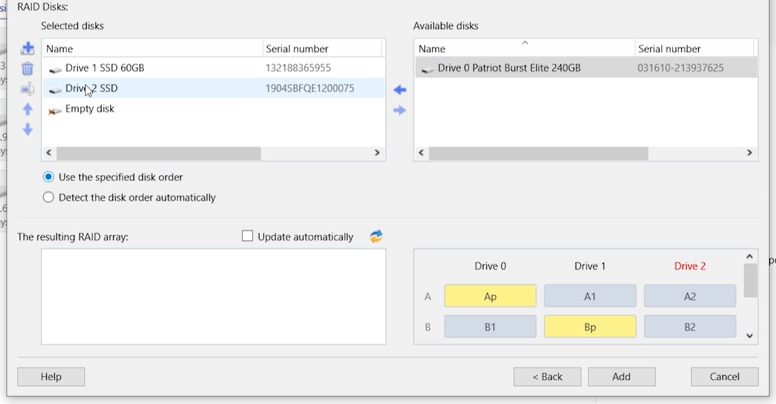776x404 pixels.
Task: Click the Drive 1 column label
Action: [x=590, y=266]
